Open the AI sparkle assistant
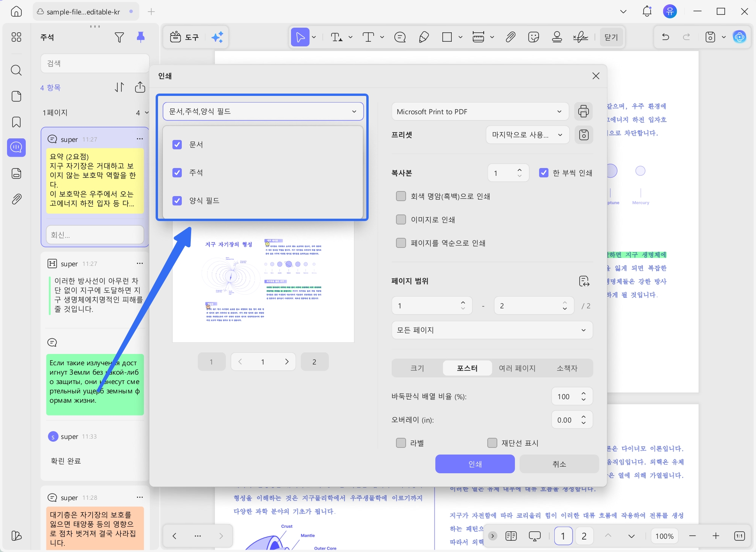Image resolution: width=756 pixels, height=552 pixels. click(x=217, y=37)
